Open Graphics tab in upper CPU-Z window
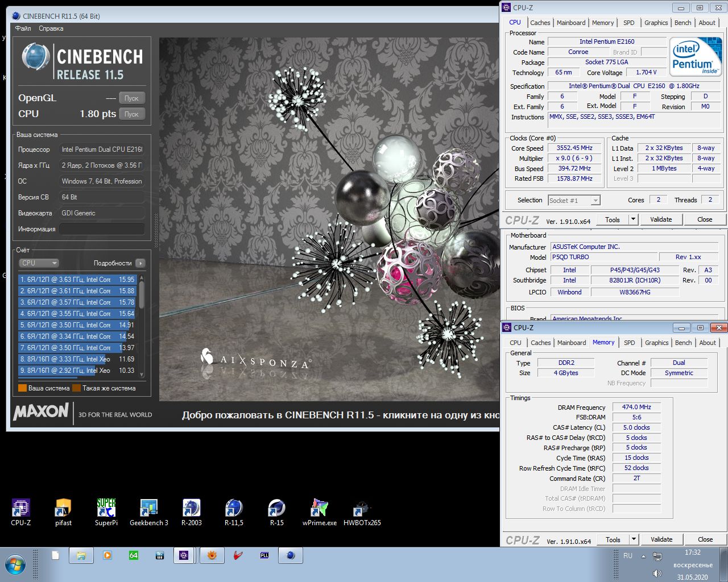The image size is (728, 582). [x=656, y=23]
